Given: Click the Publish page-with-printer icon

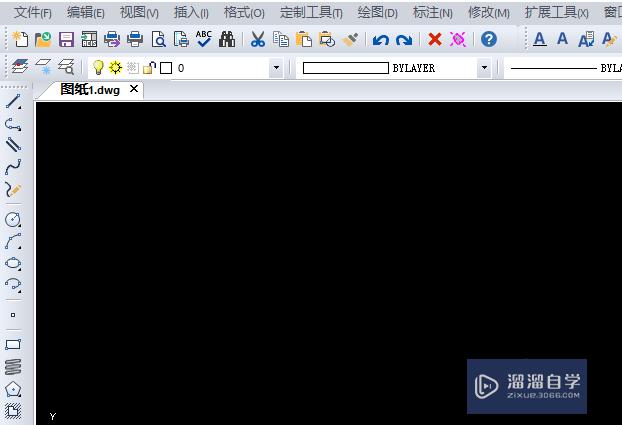Looking at the screenshot, I should point(181,39).
